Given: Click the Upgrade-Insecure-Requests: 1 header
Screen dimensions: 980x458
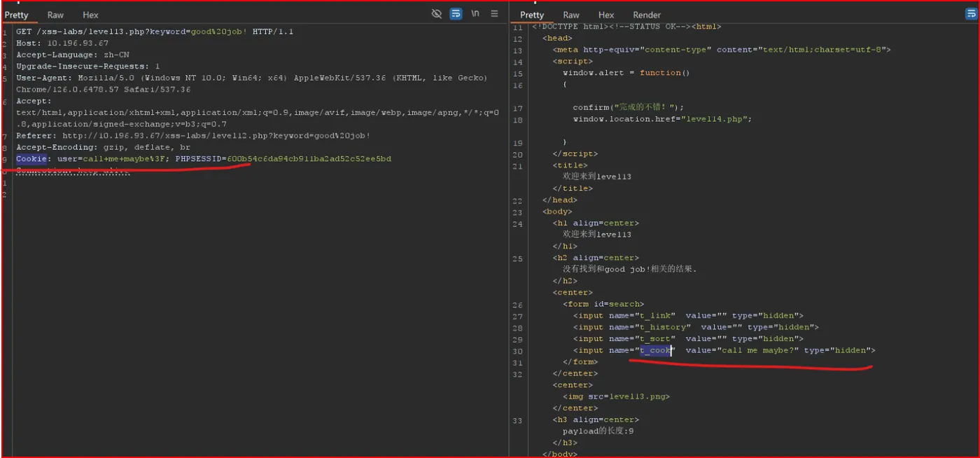Looking at the screenshot, I should coord(88,67).
